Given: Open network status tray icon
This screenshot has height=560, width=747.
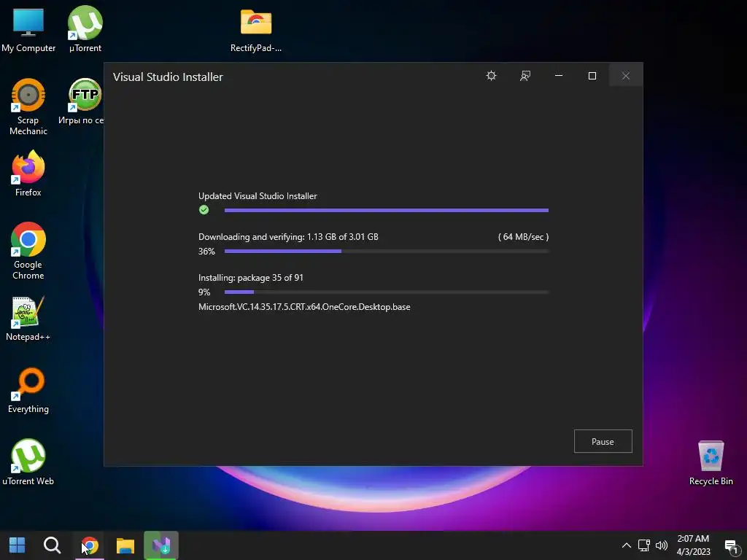Looking at the screenshot, I should [x=644, y=545].
